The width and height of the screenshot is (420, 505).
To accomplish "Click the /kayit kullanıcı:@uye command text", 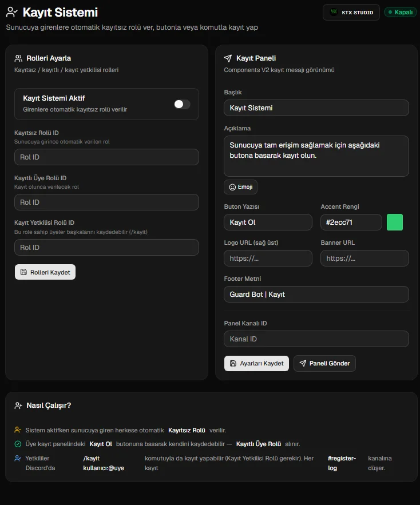I will pos(104,463).
